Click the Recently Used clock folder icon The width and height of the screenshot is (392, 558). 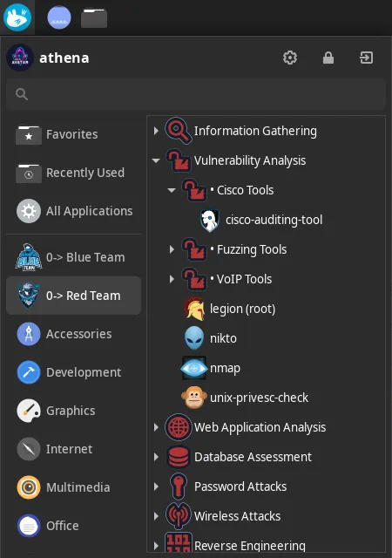tap(29, 174)
